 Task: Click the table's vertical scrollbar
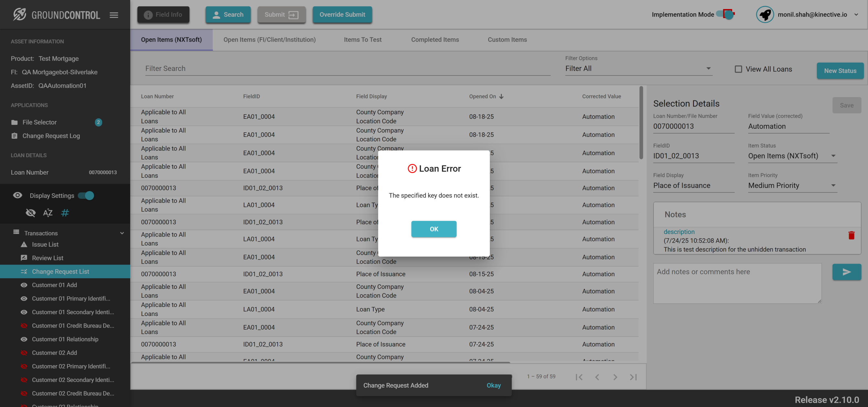(x=641, y=123)
